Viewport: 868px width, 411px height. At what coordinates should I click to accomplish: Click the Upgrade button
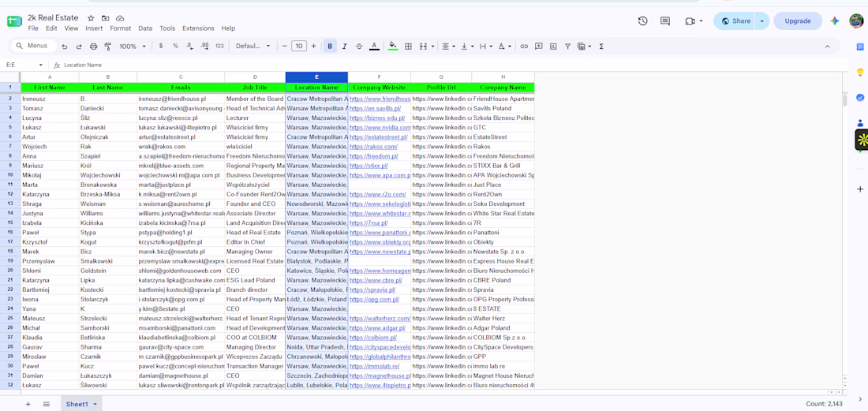pyautogui.click(x=798, y=21)
